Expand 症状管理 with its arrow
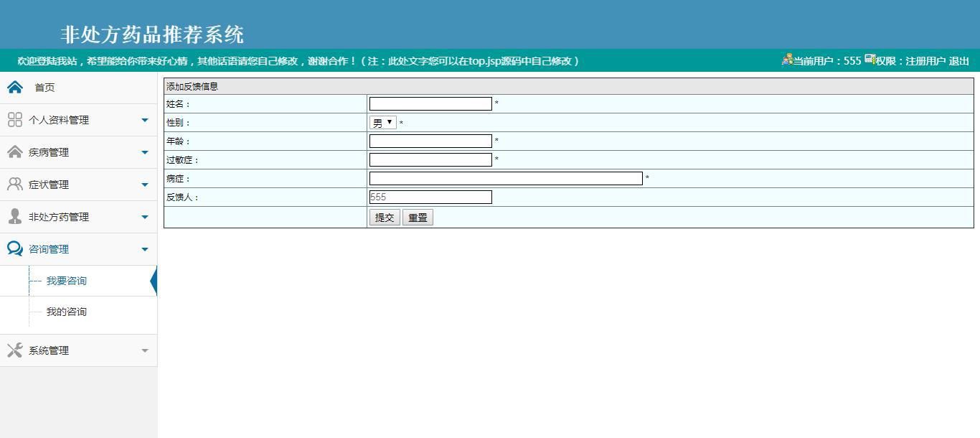Screen dimensions: 980x438 coord(145,185)
